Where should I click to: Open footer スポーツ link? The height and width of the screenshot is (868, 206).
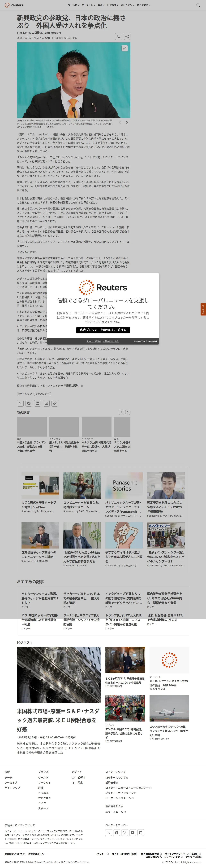pyautogui.click(x=43, y=808)
